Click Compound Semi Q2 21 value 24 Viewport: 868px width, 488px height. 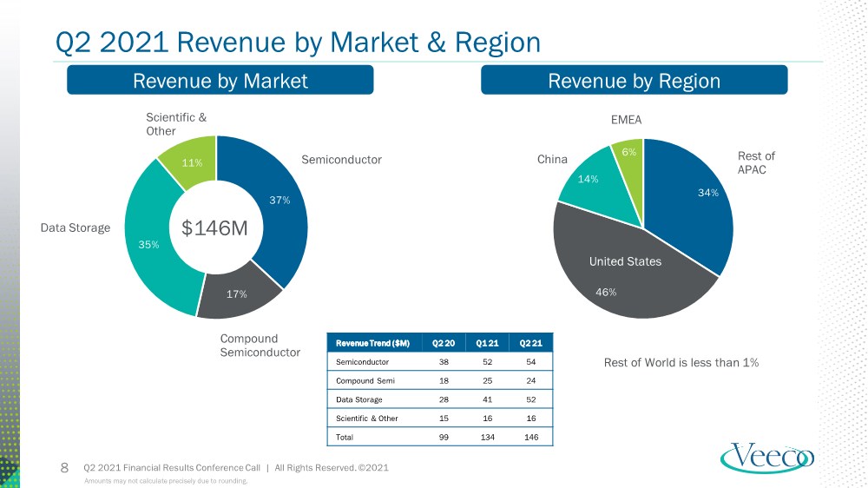click(531, 380)
